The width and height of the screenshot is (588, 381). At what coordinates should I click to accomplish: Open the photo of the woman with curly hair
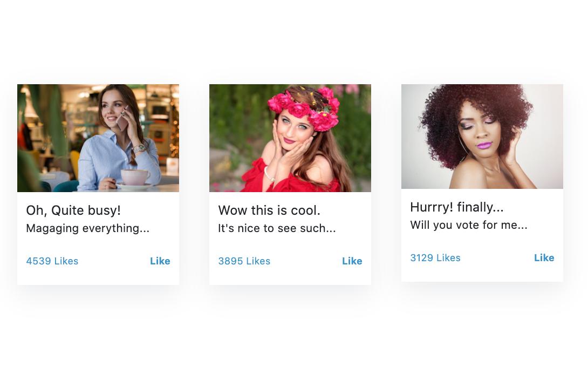482,137
